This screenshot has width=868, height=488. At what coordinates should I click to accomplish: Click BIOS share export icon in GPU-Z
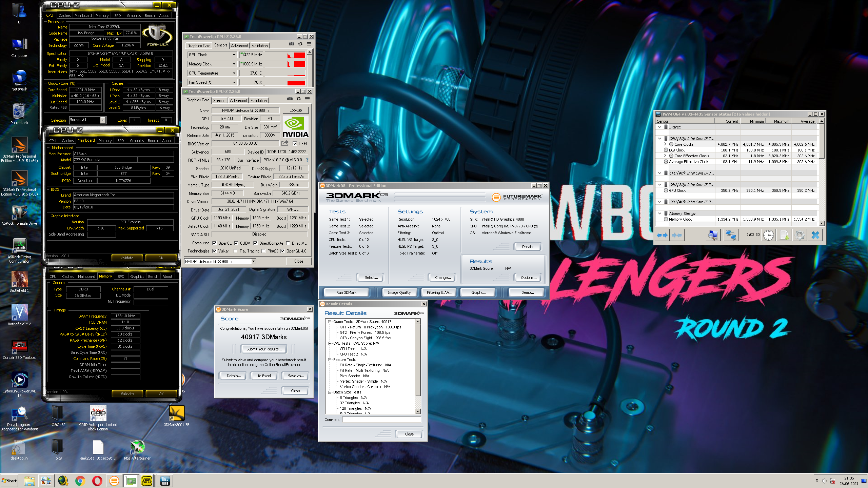[x=285, y=143]
